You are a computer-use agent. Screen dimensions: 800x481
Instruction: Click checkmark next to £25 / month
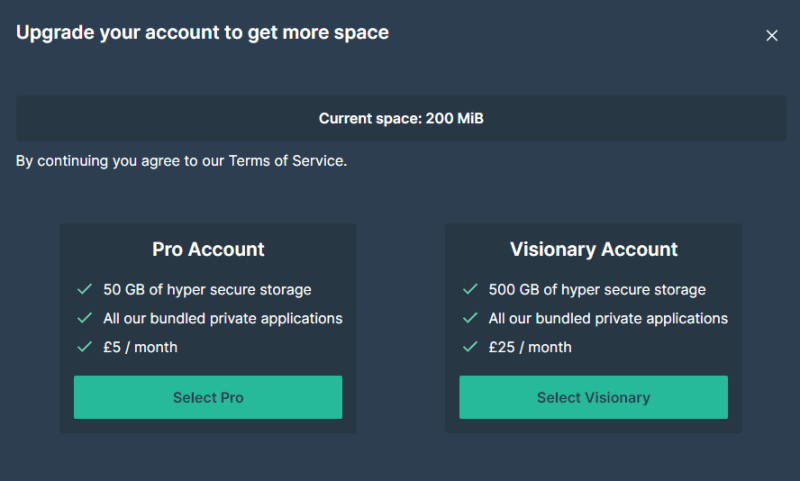pos(470,347)
